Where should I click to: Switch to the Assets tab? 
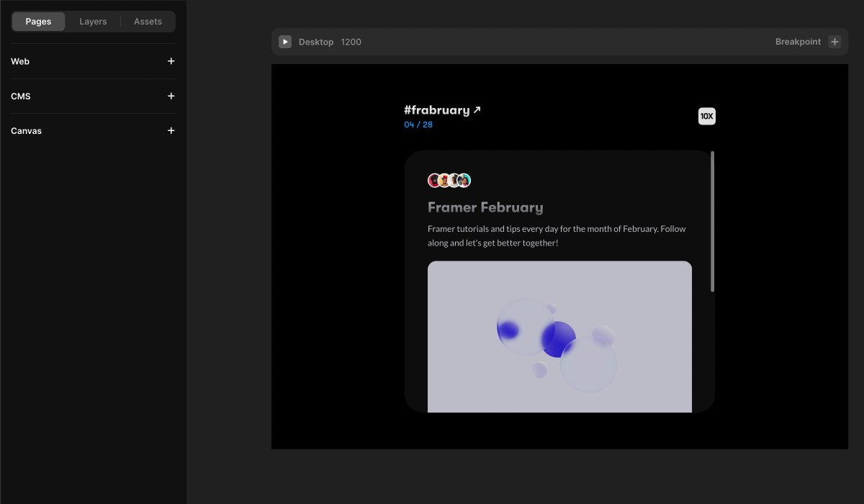[x=148, y=22]
